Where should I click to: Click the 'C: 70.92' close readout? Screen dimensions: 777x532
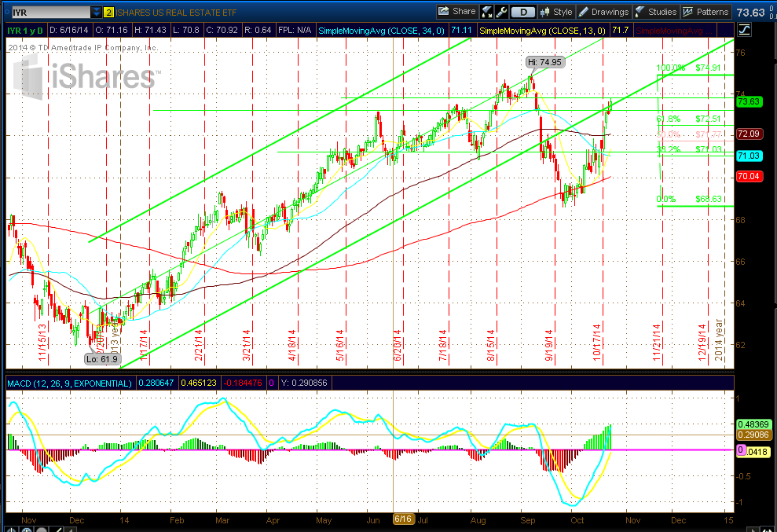coord(222,30)
